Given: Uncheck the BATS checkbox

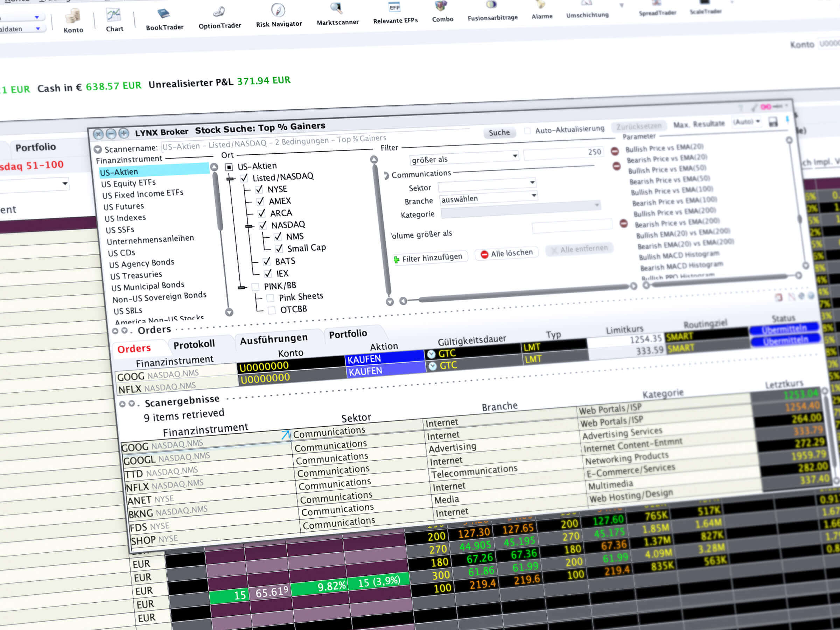Looking at the screenshot, I should click(267, 261).
